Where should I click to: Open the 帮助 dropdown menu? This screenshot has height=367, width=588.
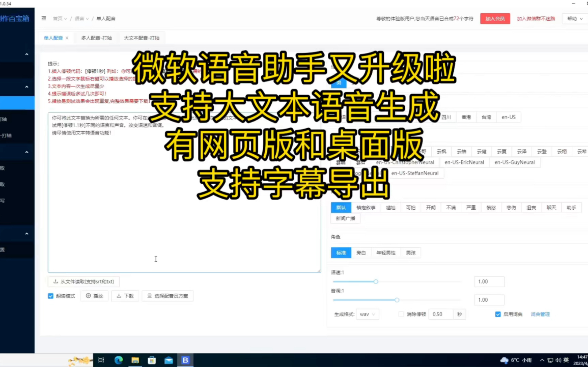click(x=575, y=18)
